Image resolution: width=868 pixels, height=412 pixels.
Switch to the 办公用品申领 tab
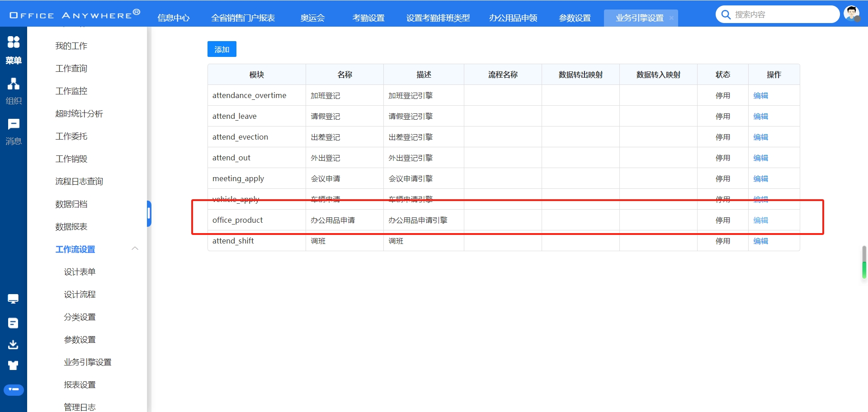pos(513,18)
